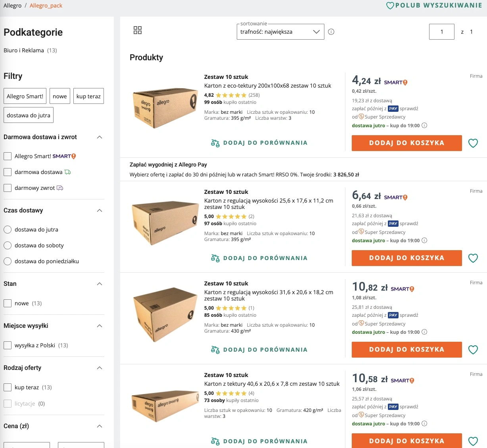
Task: Open the info icon next to sorting dropdown
Action: coord(331,32)
